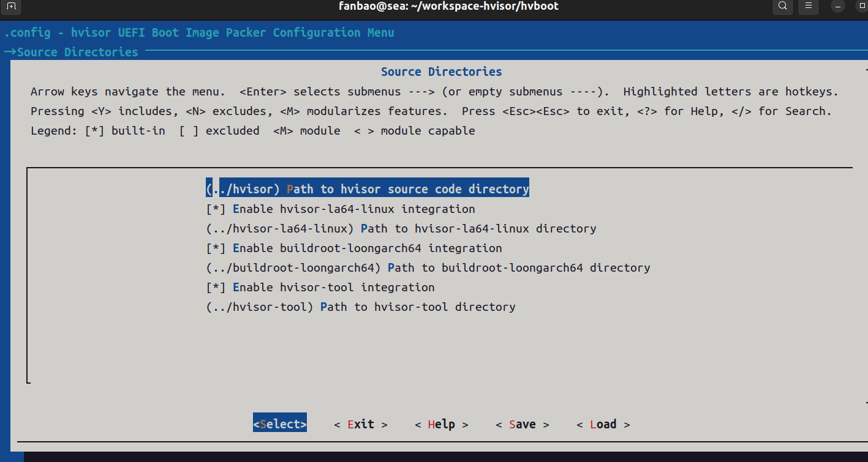This screenshot has width=868, height=462.
Task: Click the Exit button
Action: point(361,424)
